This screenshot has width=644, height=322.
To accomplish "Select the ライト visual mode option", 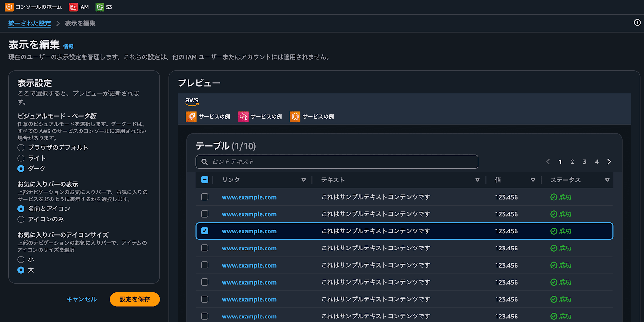I will click(21, 158).
